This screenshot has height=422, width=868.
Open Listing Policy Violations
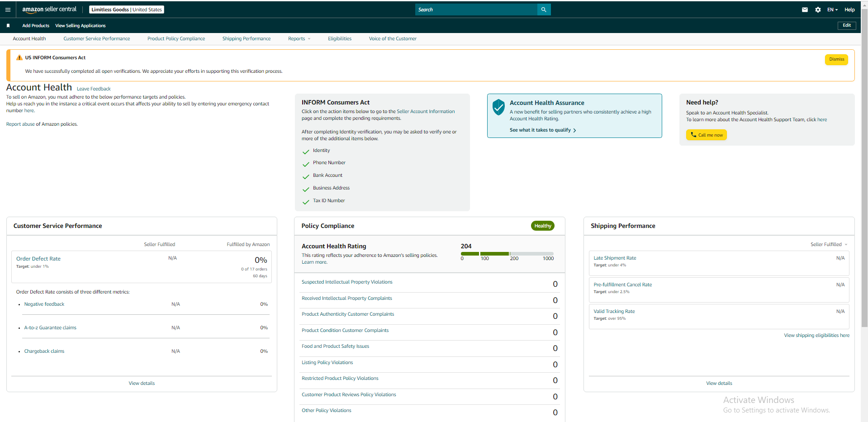click(327, 363)
